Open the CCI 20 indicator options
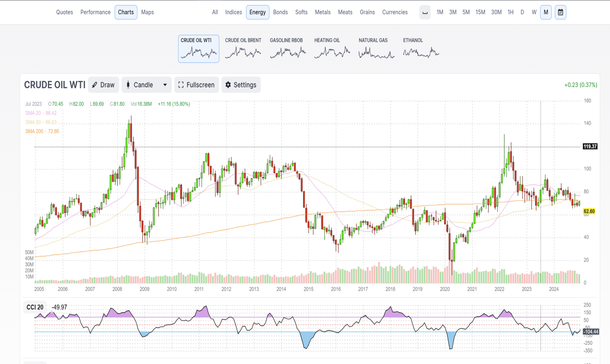 35,307
